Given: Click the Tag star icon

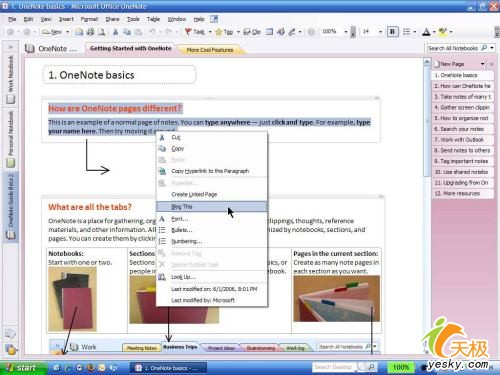Looking at the screenshot, I should click(219, 32).
